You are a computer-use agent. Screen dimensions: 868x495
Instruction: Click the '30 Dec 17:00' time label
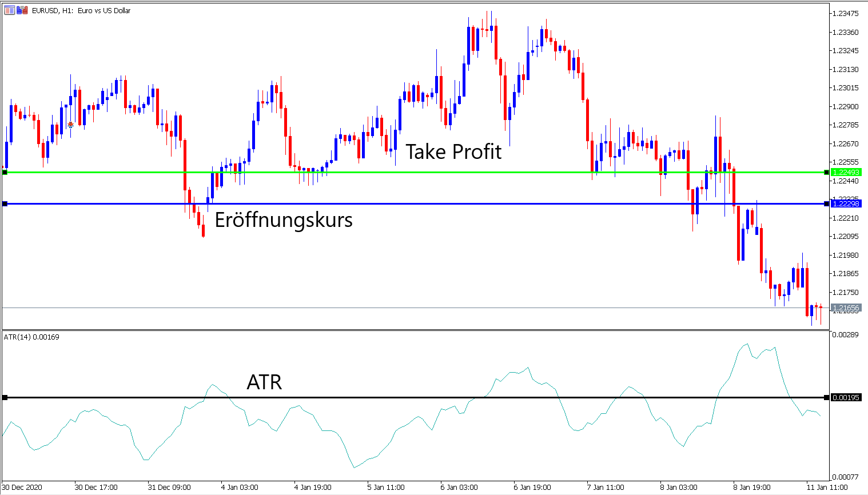[x=96, y=488]
